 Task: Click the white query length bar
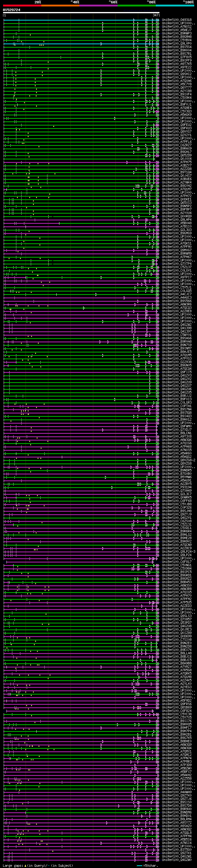point(81,13)
